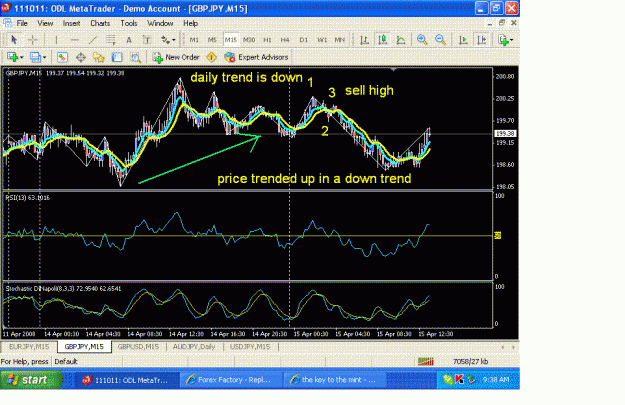Show the Market Watch window
The height and width of the screenshot is (405, 625).
(x=62, y=57)
